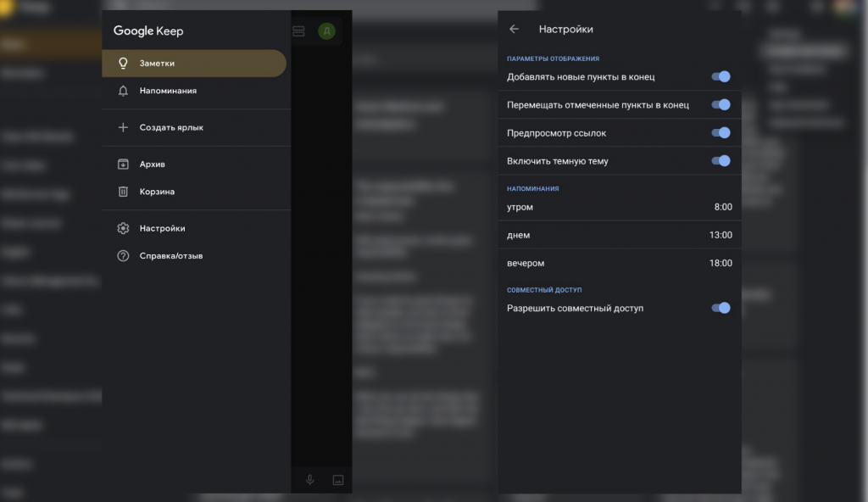Click the утром label
The width and height of the screenshot is (868, 502).
(x=520, y=207)
